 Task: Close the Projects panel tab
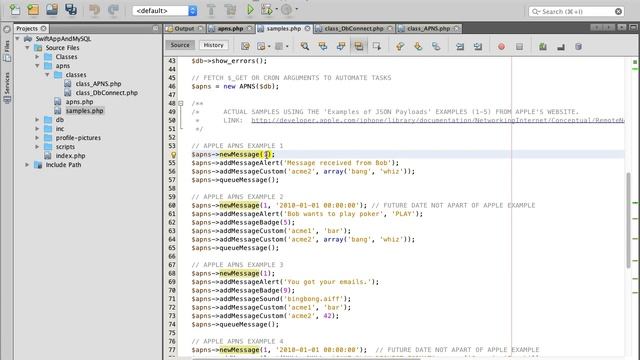(x=44, y=29)
